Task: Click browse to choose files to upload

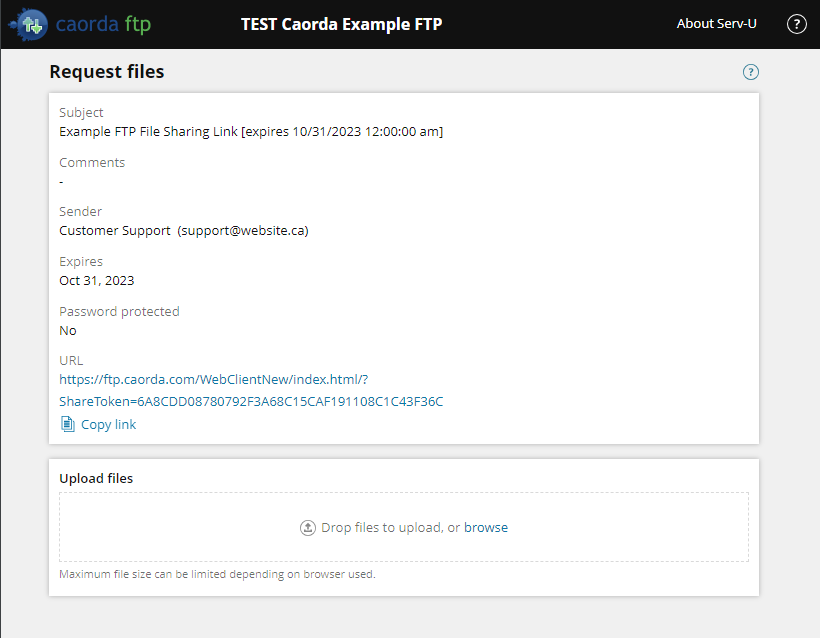Action: pos(486,527)
